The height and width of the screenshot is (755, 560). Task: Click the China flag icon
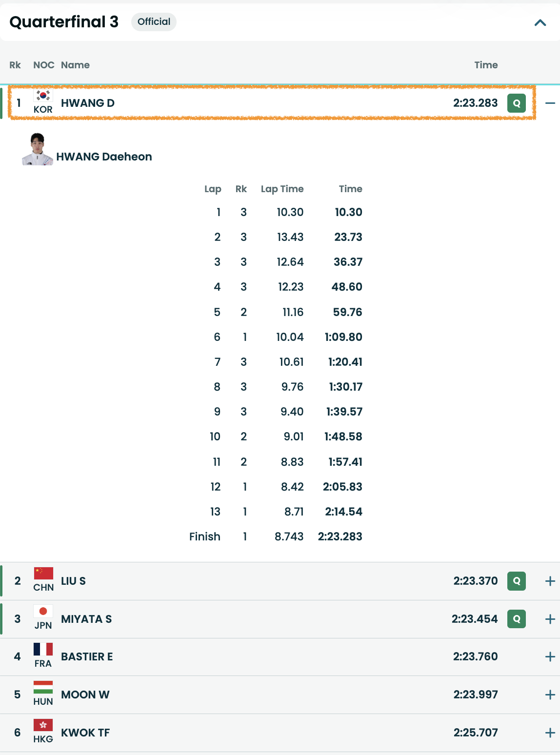[43, 574]
